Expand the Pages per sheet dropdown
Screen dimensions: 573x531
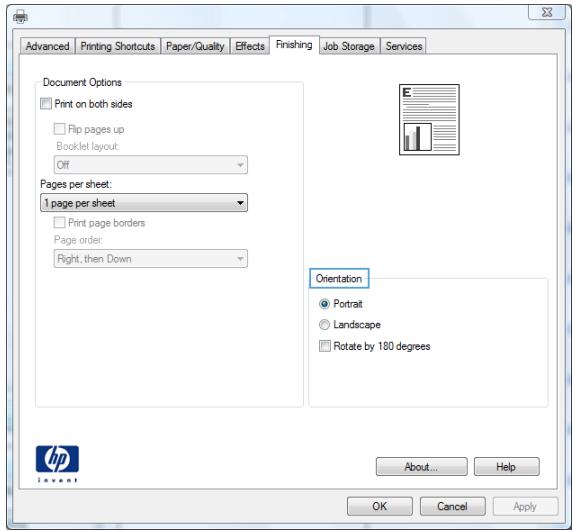[x=144, y=203]
